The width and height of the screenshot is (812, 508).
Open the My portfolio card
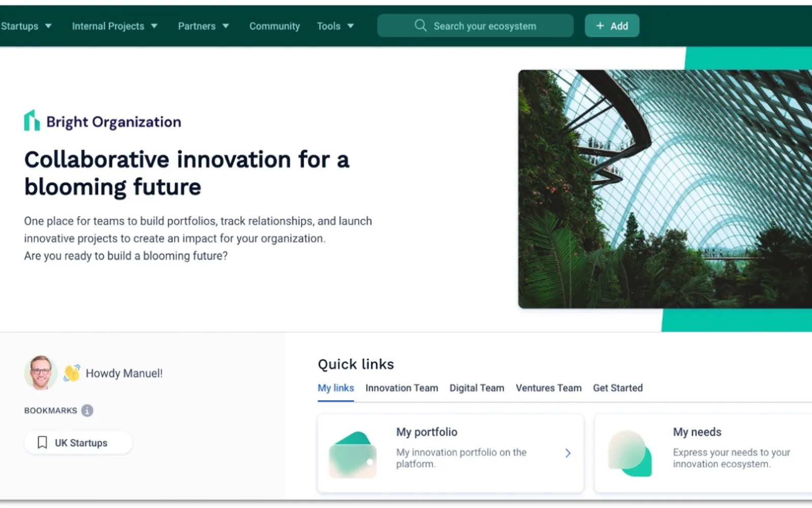(451, 453)
